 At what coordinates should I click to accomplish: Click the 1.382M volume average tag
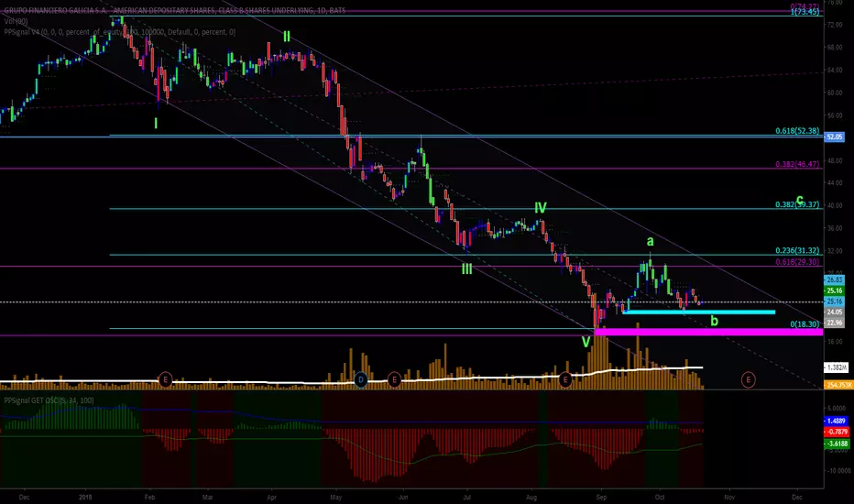point(836,367)
